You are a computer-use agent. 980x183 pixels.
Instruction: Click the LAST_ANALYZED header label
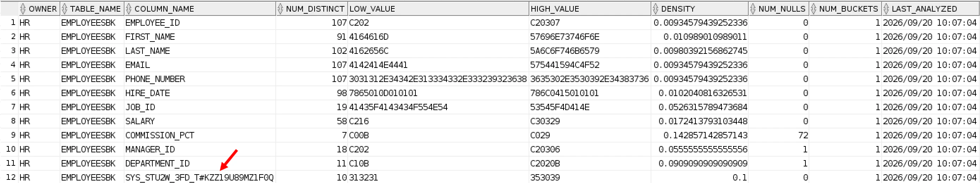pos(924,9)
